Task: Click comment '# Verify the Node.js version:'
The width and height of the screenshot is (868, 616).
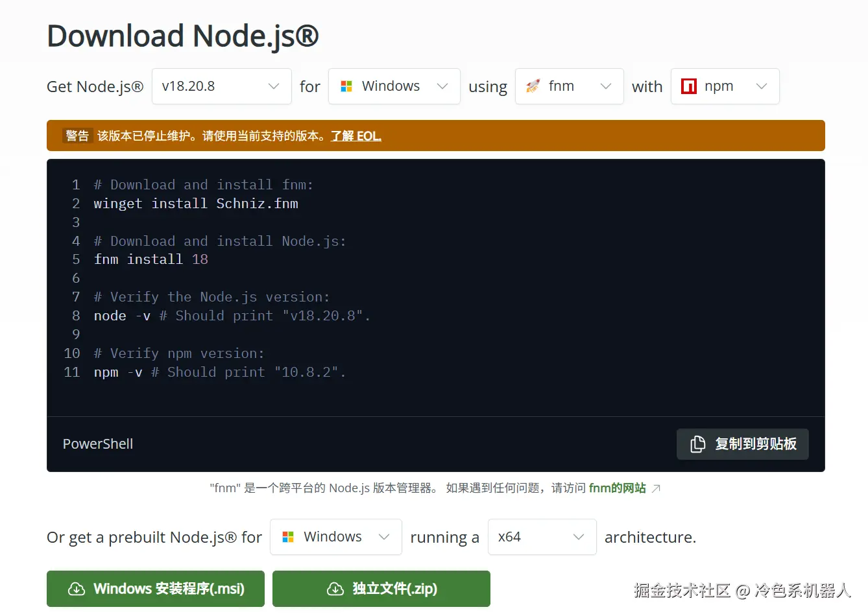Action: click(212, 297)
